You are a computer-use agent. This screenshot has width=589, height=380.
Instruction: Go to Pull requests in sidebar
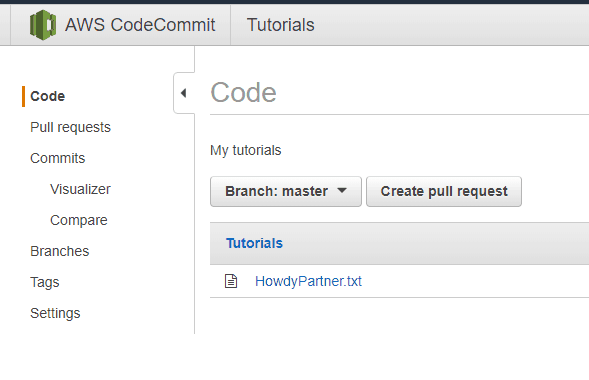pyautogui.click(x=70, y=128)
